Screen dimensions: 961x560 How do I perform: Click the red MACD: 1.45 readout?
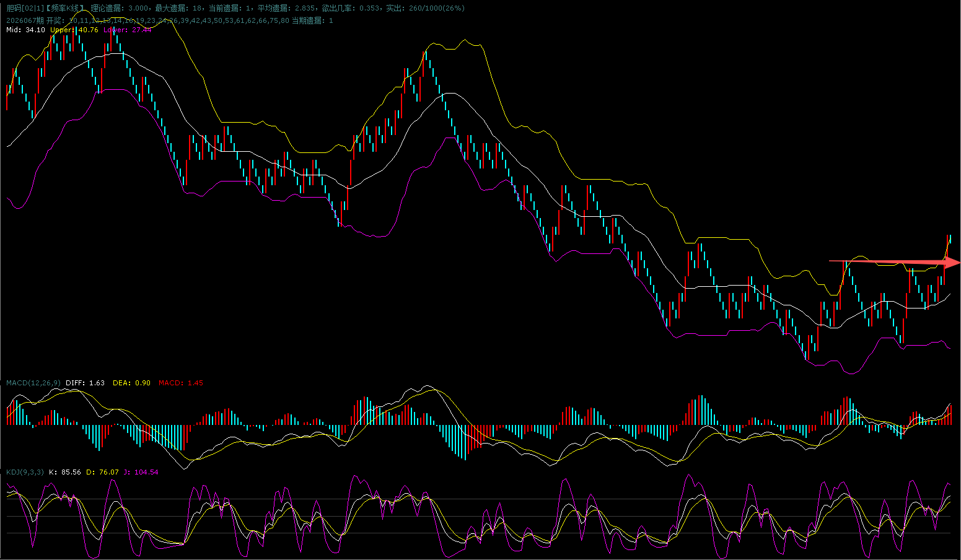click(181, 383)
